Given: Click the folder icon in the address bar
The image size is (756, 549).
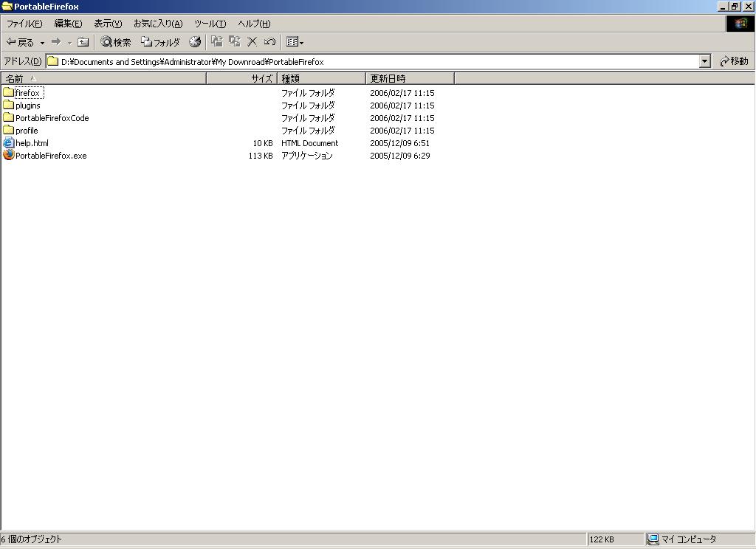Looking at the screenshot, I should pos(53,61).
